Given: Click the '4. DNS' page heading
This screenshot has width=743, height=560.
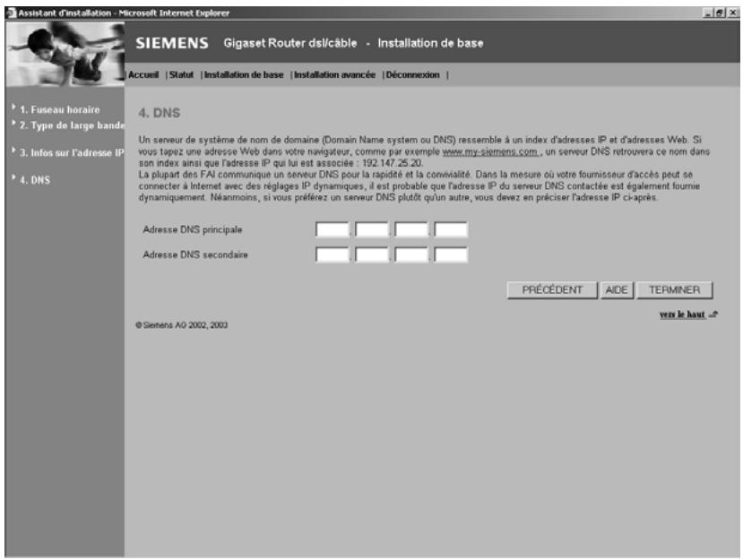Looking at the screenshot, I should pyautogui.click(x=160, y=113).
